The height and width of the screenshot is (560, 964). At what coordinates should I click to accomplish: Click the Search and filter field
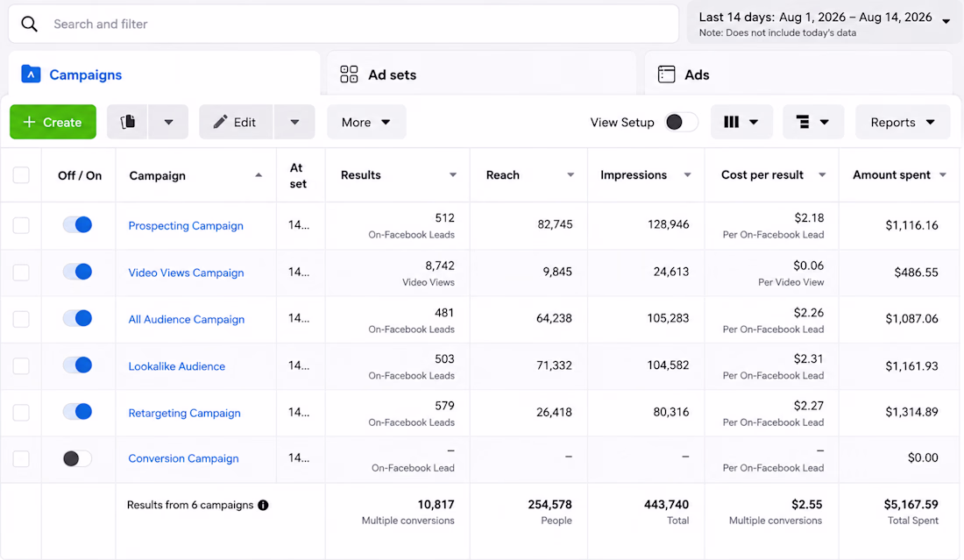pos(344,24)
